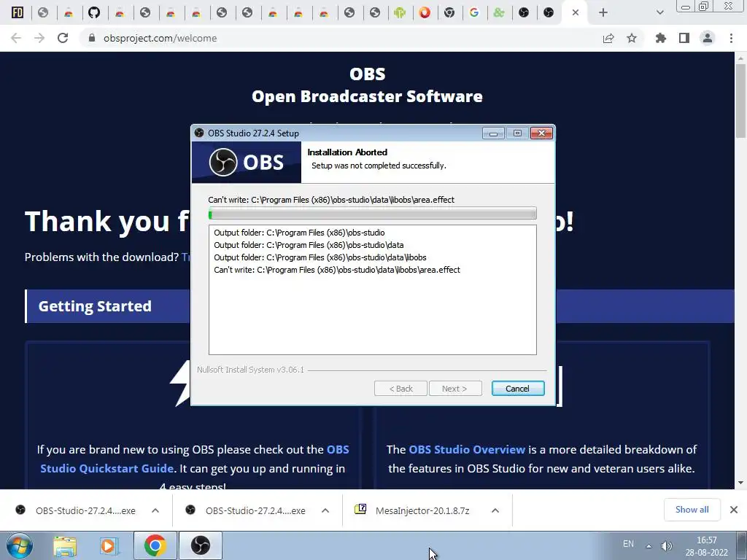Open the green ampersand icon tab
The width and height of the screenshot is (747, 560).
pos(499,12)
